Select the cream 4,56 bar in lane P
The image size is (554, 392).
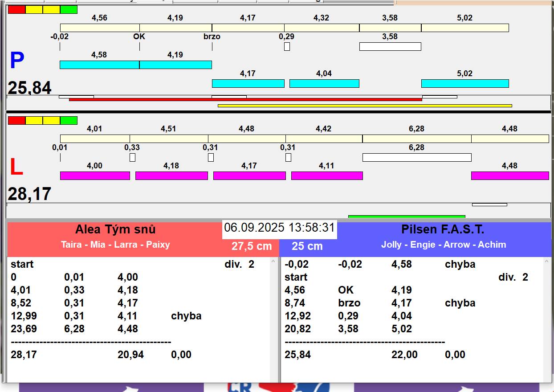coord(100,28)
